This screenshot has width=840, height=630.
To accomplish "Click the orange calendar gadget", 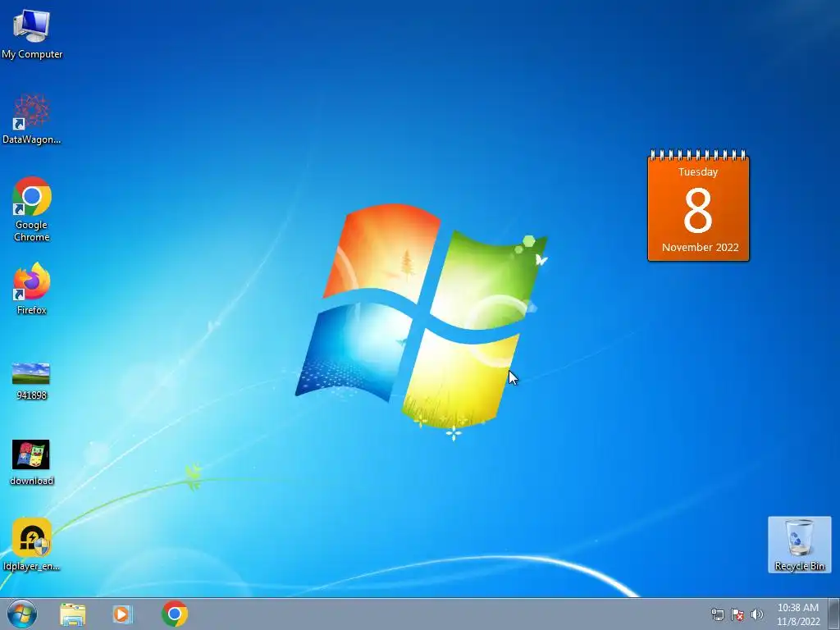I will 698,206.
